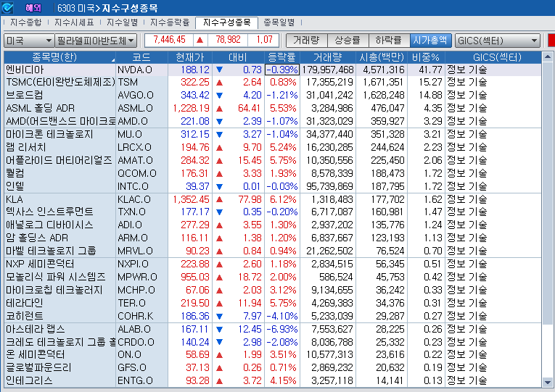This screenshot has width=555, height=392.
Task: Click index value 7,446.45 field
Action: 169,40
